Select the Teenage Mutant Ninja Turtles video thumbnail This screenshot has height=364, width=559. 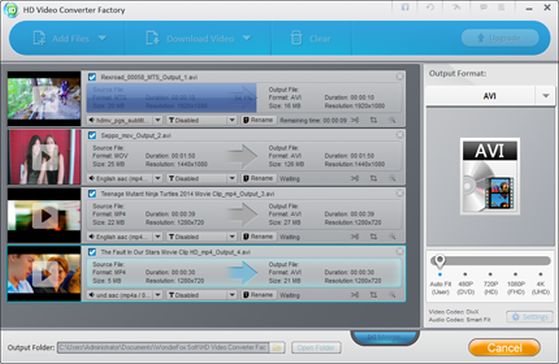click(x=44, y=216)
